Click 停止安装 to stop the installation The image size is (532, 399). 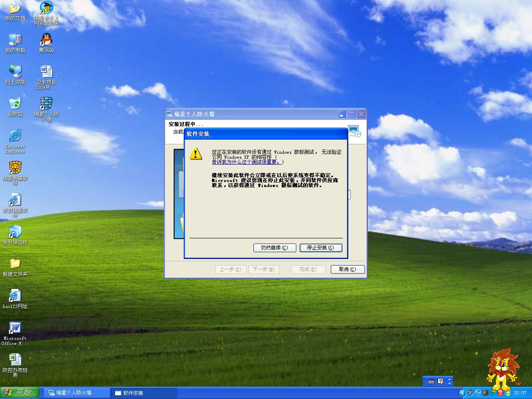click(321, 248)
